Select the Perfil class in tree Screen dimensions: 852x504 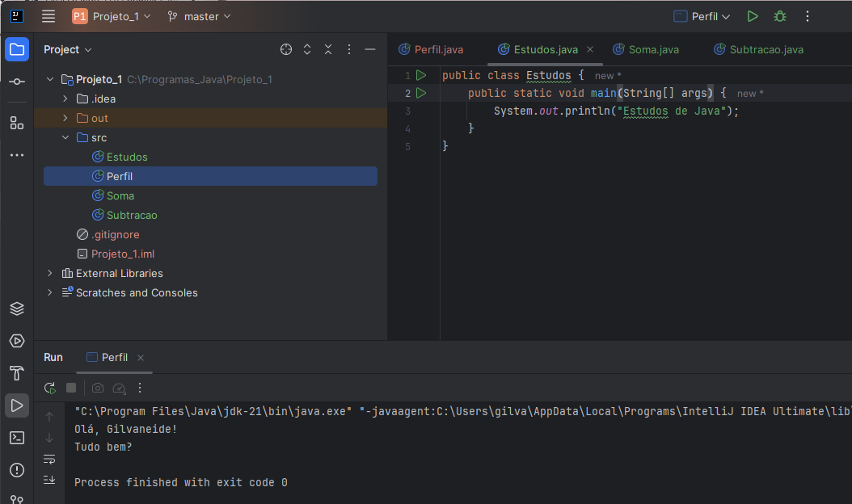(210, 176)
